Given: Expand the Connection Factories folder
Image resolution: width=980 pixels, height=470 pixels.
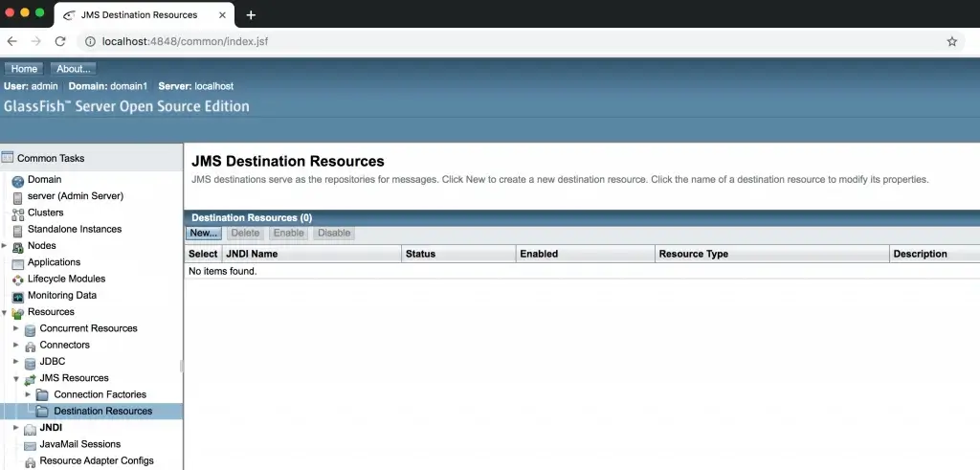Looking at the screenshot, I should (x=28, y=394).
